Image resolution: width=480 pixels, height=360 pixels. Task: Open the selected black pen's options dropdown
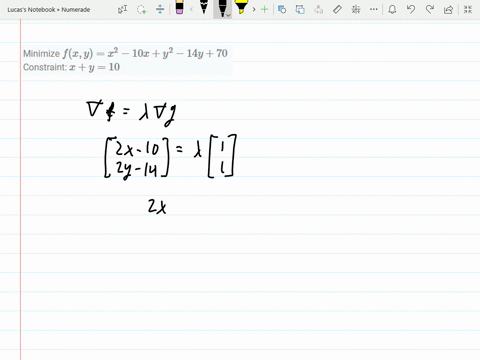pos(228,15)
